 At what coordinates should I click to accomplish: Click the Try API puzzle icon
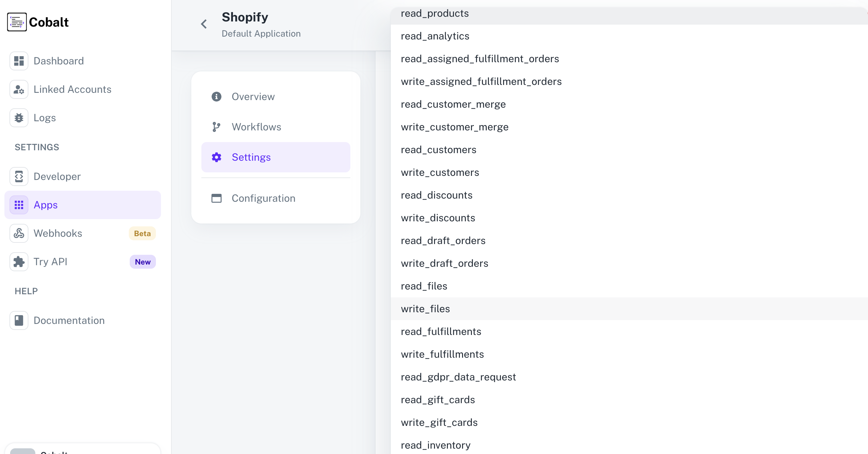pyautogui.click(x=19, y=261)
